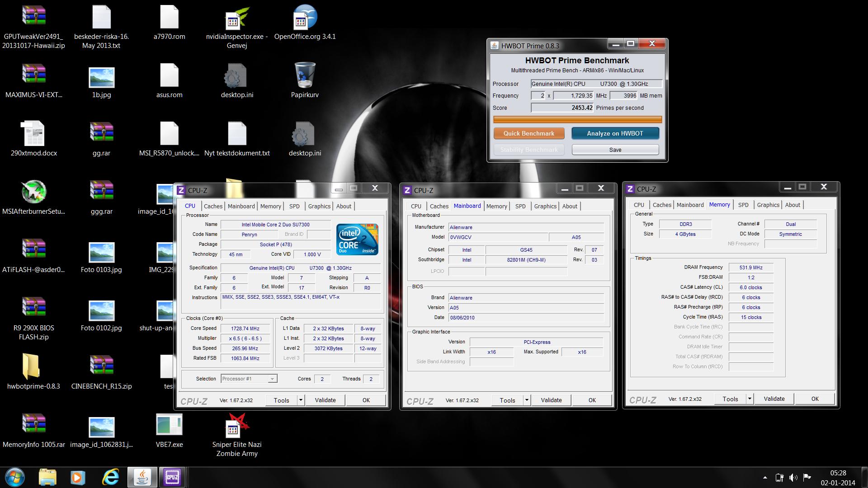The width and height of the screenshot is (868, 488).
Task: Open Windows Explorer from taskbar
Action: [x=47, y=477]
